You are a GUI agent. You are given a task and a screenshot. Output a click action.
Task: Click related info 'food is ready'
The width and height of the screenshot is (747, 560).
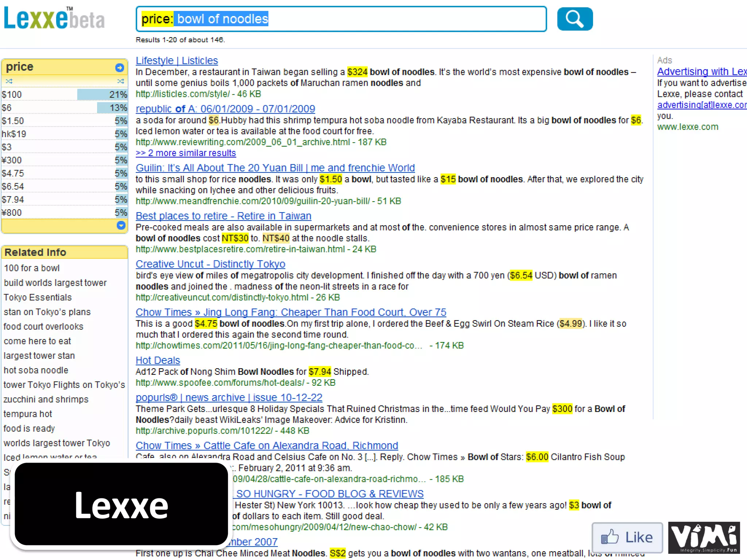coord(29,428)
